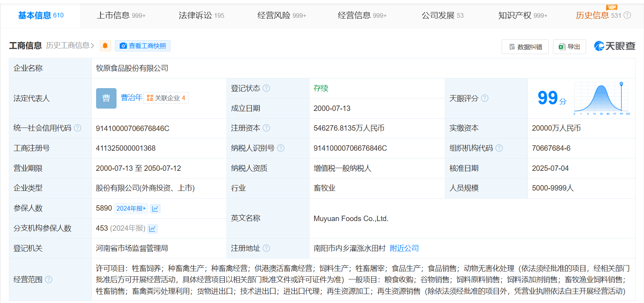Click 河南省市场监督管理局 value
Viewport: 644px width, 303px height.
tap(132, 248)
